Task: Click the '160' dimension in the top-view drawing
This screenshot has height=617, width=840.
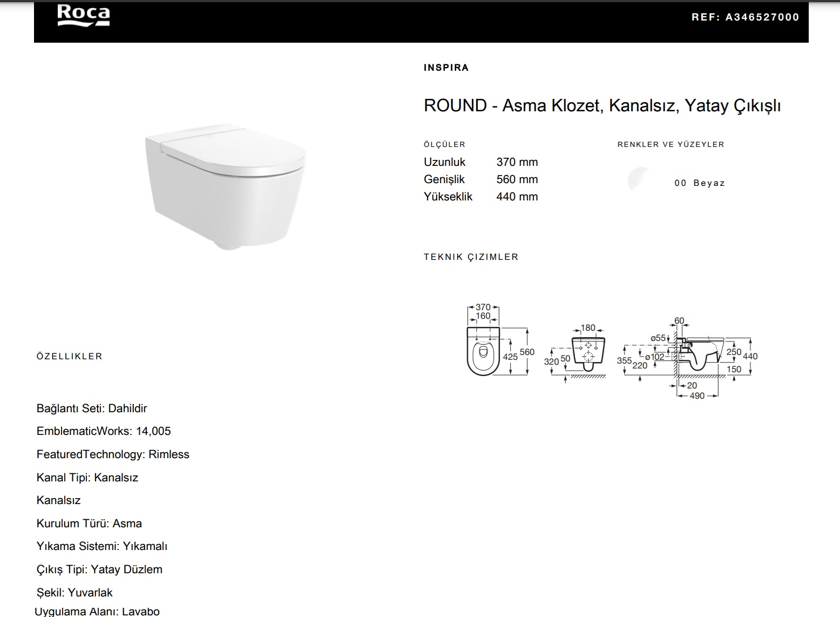Action: click(483, 316)
